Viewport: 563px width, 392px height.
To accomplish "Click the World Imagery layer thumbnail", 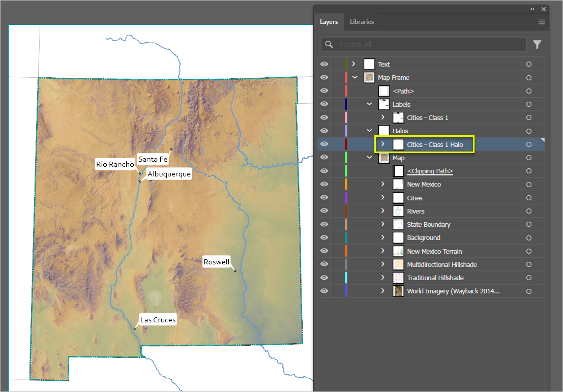I will pos(398,290).
